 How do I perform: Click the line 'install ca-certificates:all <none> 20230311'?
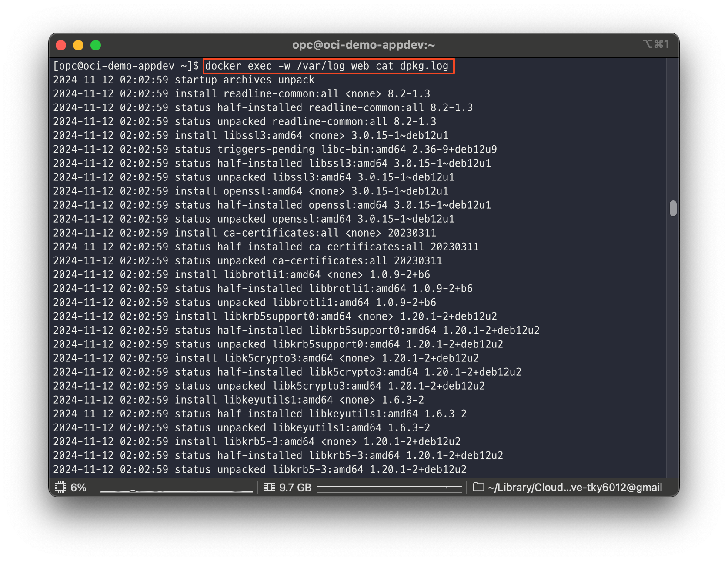(245, 233)
